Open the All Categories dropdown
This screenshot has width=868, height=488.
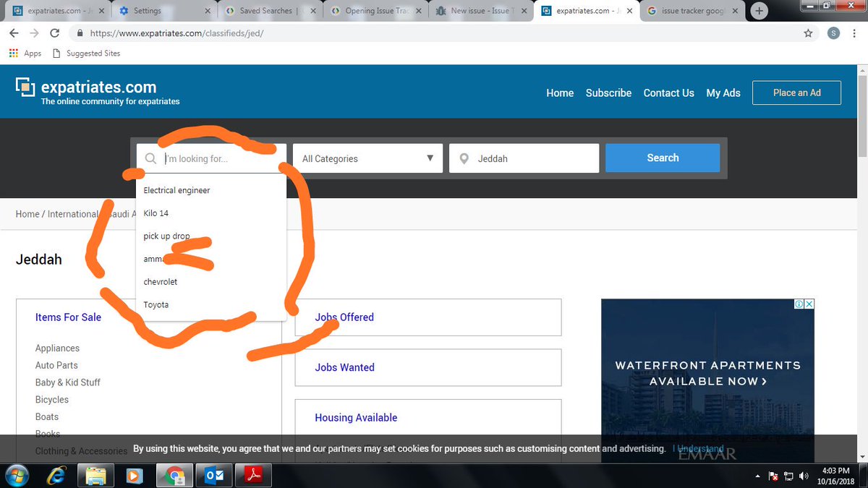[x=367, y=158]
